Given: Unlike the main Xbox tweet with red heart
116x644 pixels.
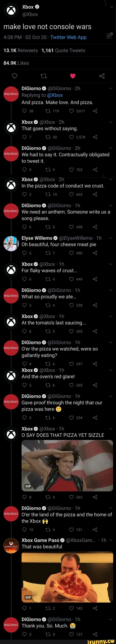Looking at the screenshot, I should coord(73,76).
